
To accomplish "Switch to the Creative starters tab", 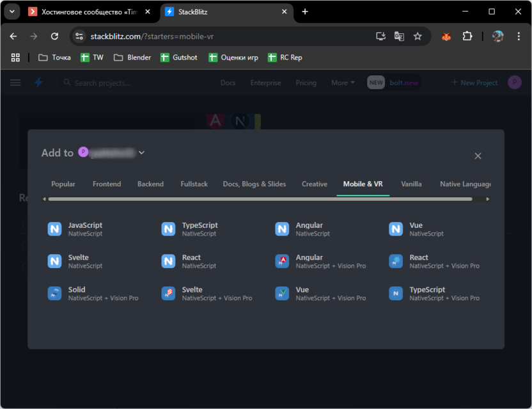I will [x=314, y=184].
